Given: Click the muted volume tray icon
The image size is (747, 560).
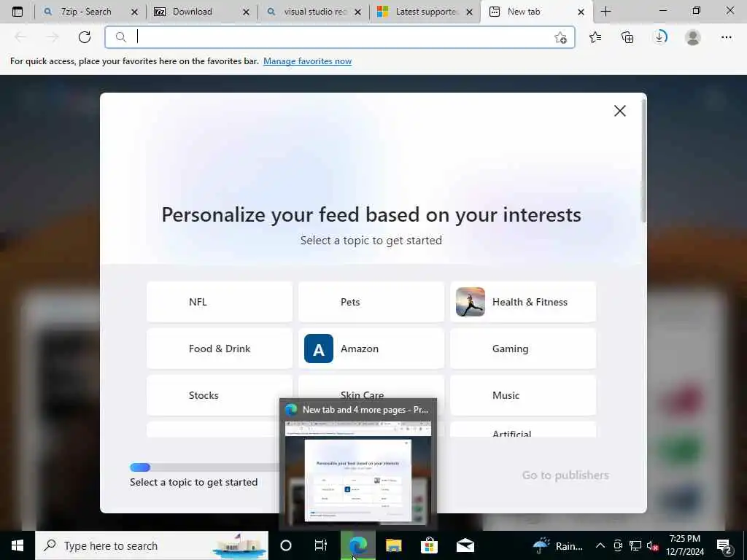Looking at the screenshot, I should 653,545.
